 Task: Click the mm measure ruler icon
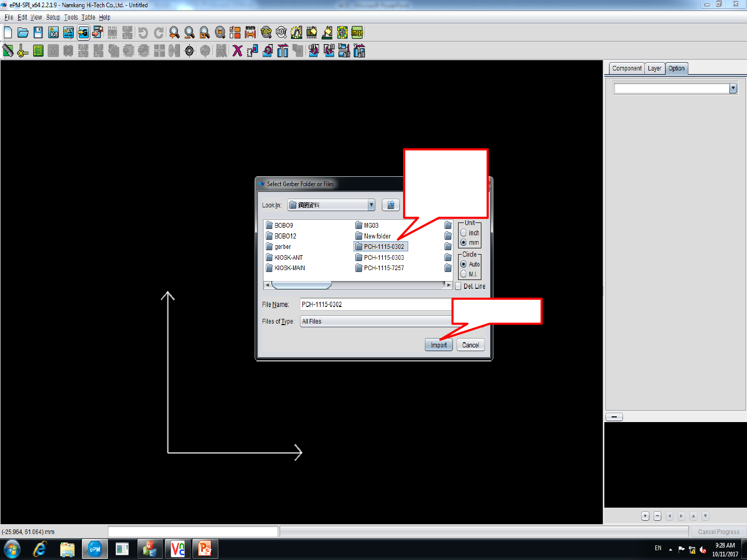(251, 33)
